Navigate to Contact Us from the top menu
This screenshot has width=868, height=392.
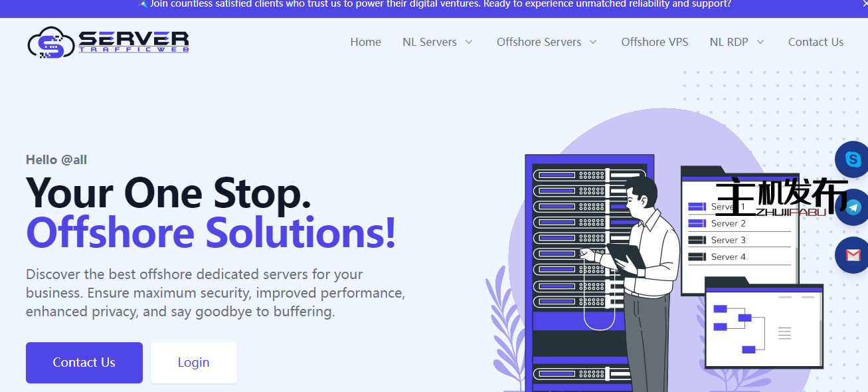pos(816,41)
